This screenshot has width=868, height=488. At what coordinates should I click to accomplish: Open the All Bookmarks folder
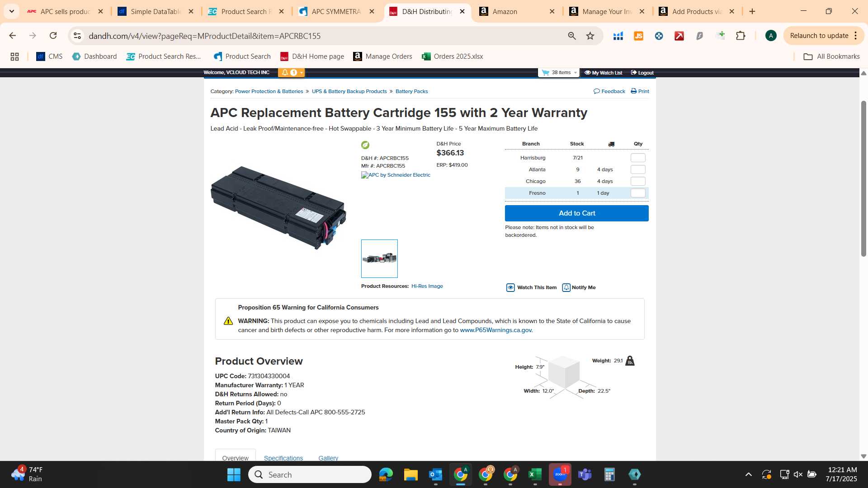(x=831, y=56)
